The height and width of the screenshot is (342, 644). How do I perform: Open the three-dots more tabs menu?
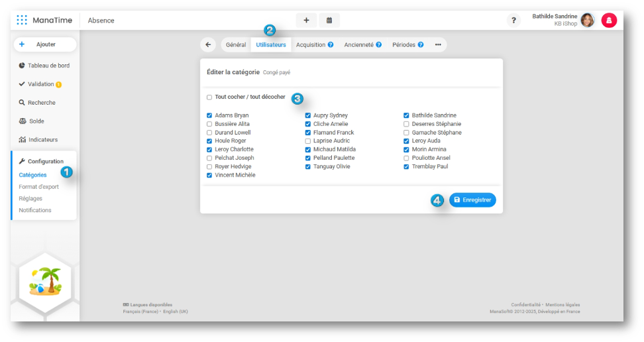click(438, 45)
